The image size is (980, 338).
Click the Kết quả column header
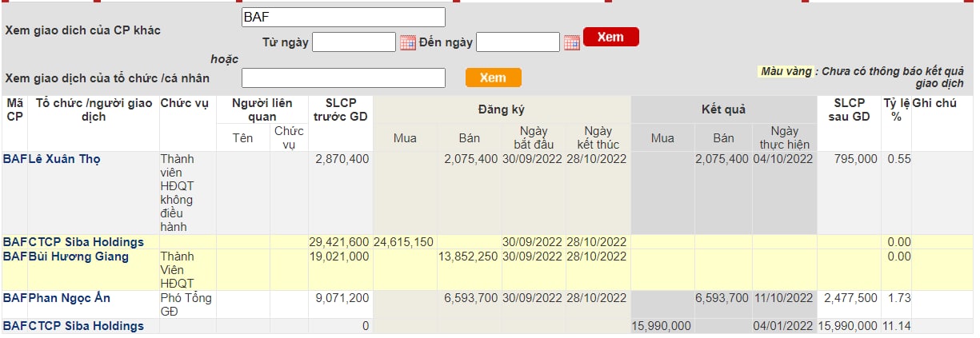click(x=723, y=109)
